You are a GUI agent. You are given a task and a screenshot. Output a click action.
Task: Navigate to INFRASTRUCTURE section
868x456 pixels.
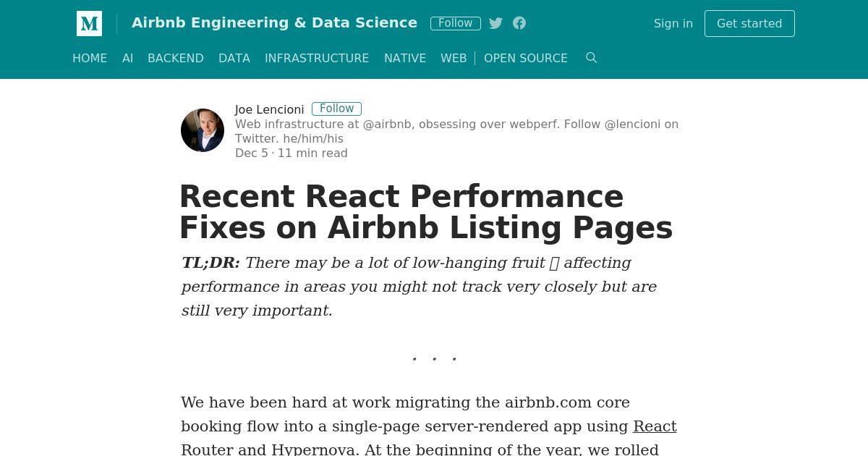coord(317,58)
